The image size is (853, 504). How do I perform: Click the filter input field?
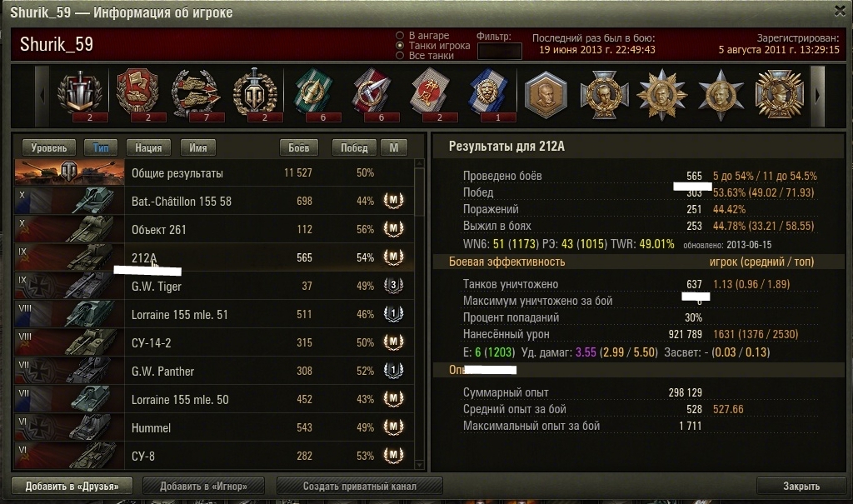[500, 51]
